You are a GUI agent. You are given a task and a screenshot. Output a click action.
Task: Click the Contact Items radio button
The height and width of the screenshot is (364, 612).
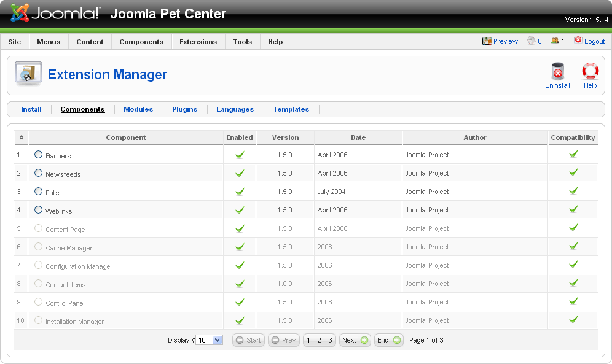click(38, 284)
